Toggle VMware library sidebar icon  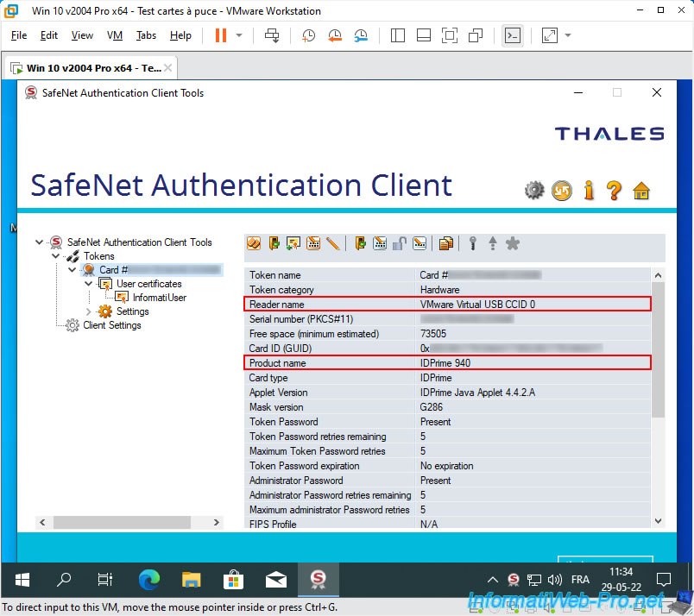click(397, 35)
